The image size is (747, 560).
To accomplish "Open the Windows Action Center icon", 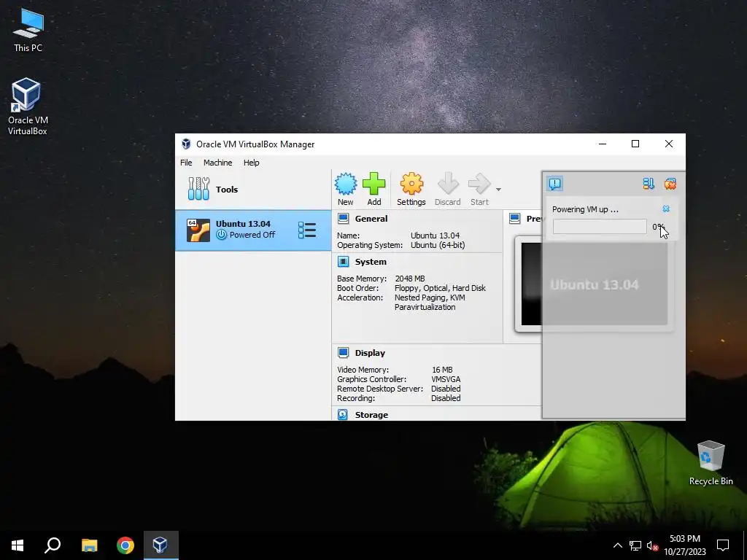I will coord(723,545).
